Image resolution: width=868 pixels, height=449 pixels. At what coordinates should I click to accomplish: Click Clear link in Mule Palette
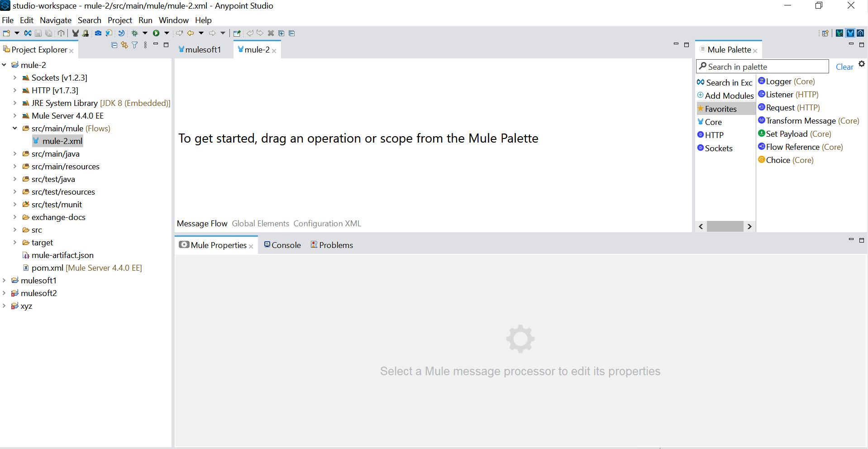pos(844,67)
